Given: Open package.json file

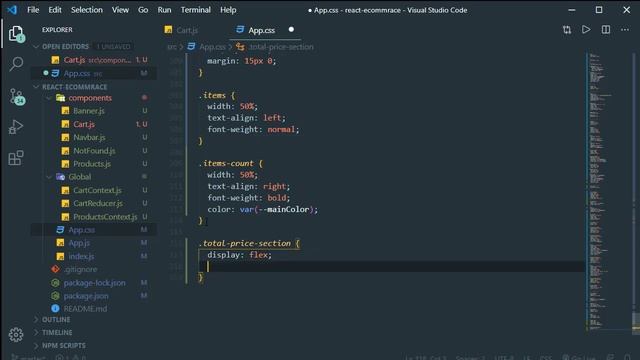Looking at the screenshot, I should (x=86, y=296).
